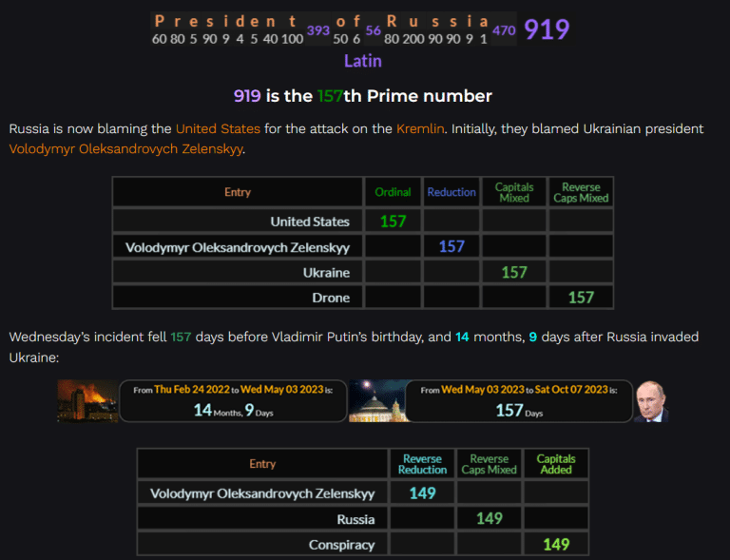Select the 157 value in Drone row
Screen dimensions: 730x560
pos(581,298)
